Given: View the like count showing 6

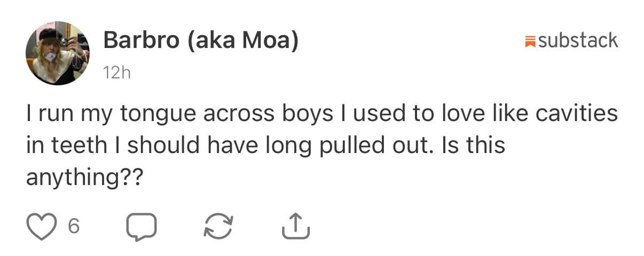Looking at the screenshot, I should pyautogui.click(x=74, y=227).
